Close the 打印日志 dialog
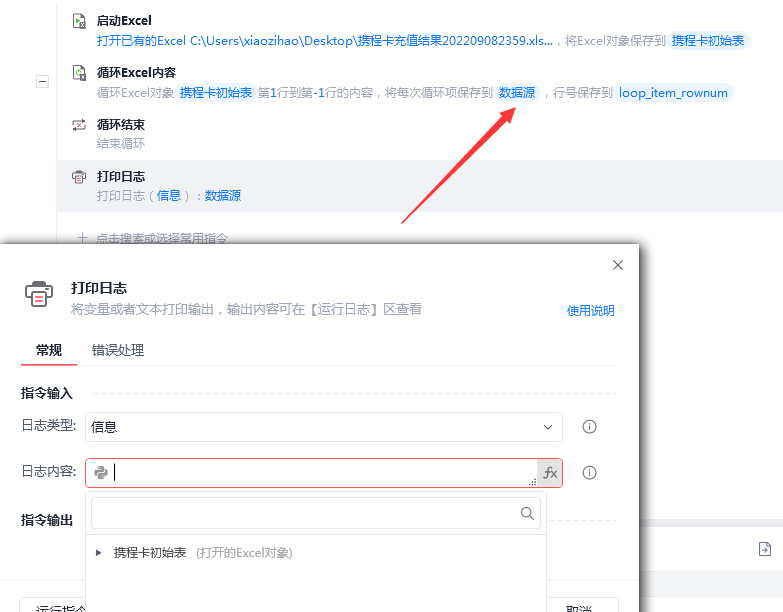This screenshot has width=783, height=612. point(618,265)
